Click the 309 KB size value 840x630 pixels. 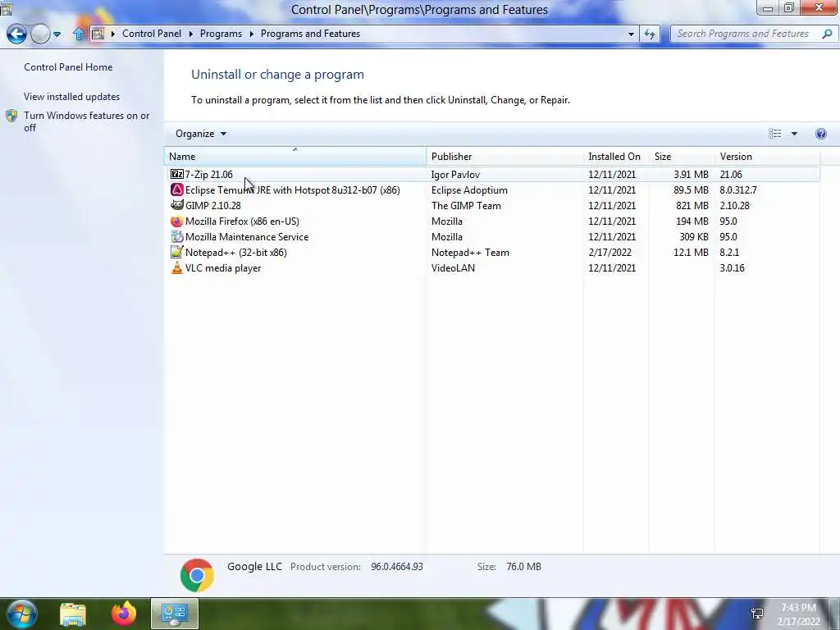(694, 237)
